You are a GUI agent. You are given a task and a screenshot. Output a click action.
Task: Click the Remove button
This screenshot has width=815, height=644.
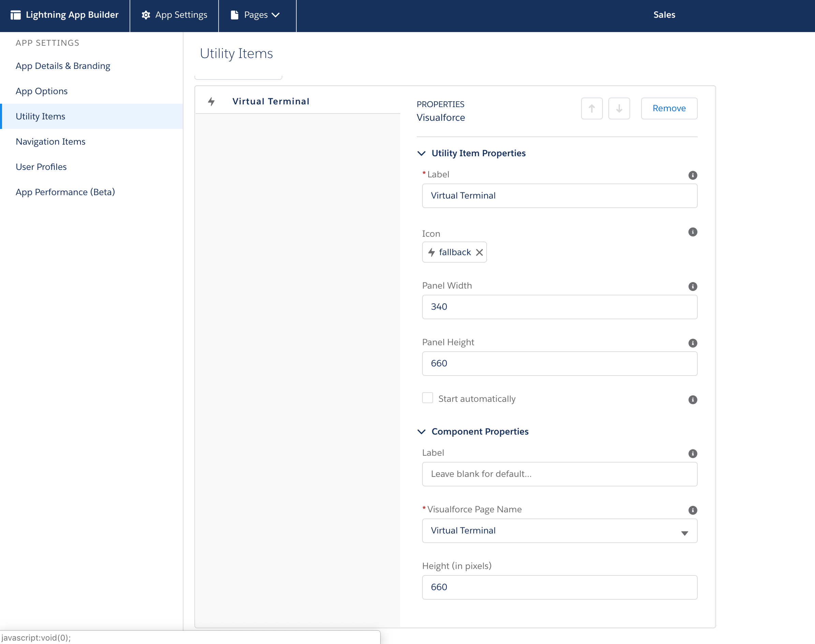pos(669,108)
